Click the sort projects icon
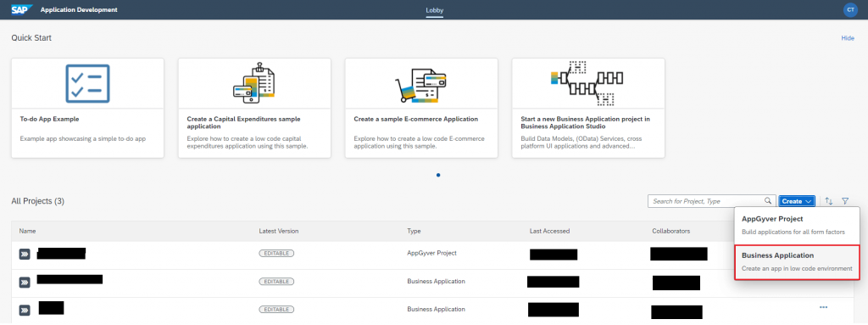The width and height of the screenshot is (868, 325). coord(829,201)
